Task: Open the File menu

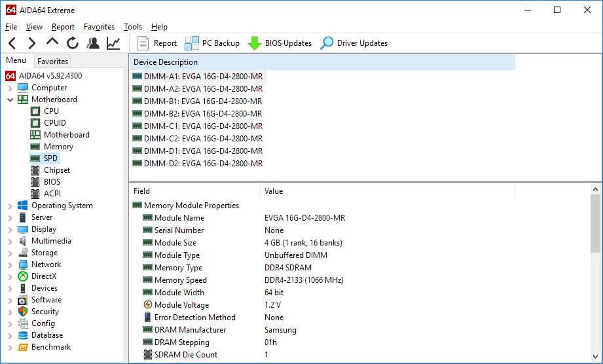Action: pyautogui.click(x=11, y=27)
